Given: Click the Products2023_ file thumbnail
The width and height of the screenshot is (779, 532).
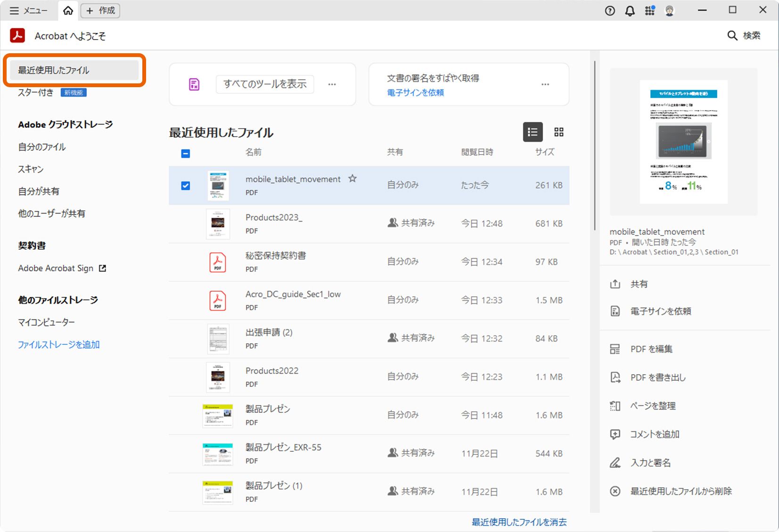Looking at the screenshot, I should pyautogui.click(x=218, y=224).
